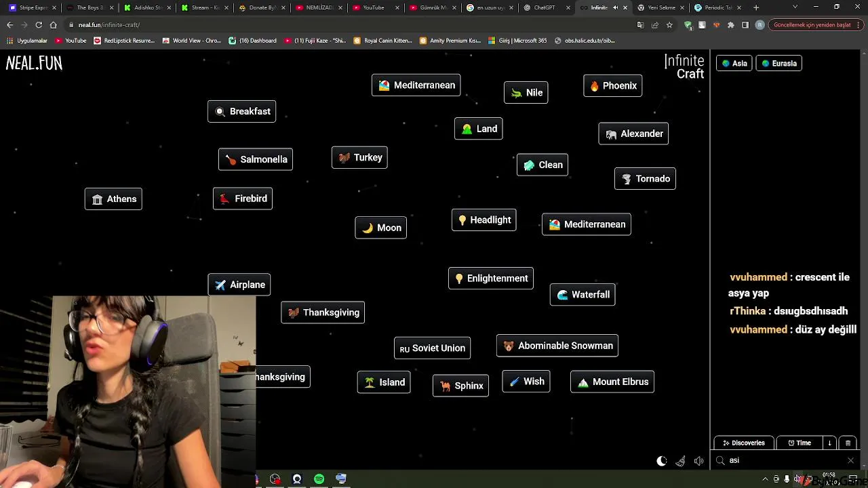
Task: Pick the Airplane craft item
Action: 239,285
